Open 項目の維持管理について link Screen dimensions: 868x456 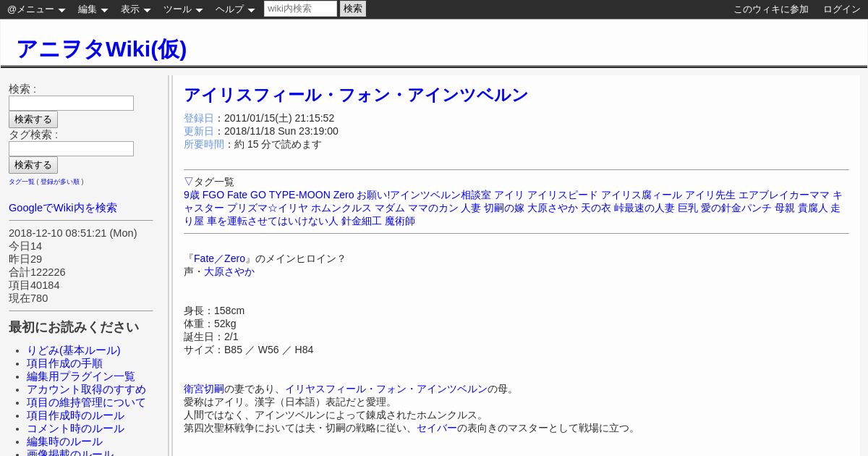click(86, 402)
